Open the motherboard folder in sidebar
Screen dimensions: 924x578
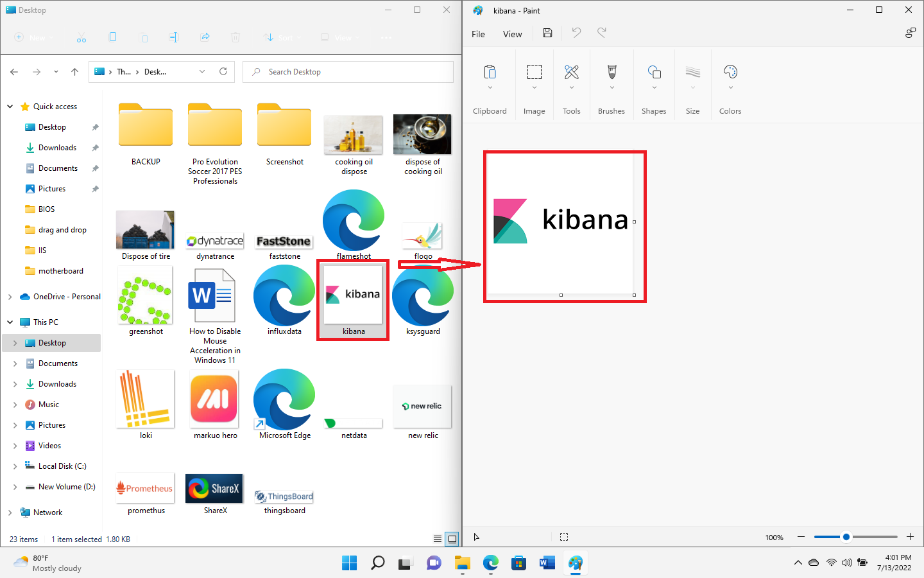coord(60,271)
